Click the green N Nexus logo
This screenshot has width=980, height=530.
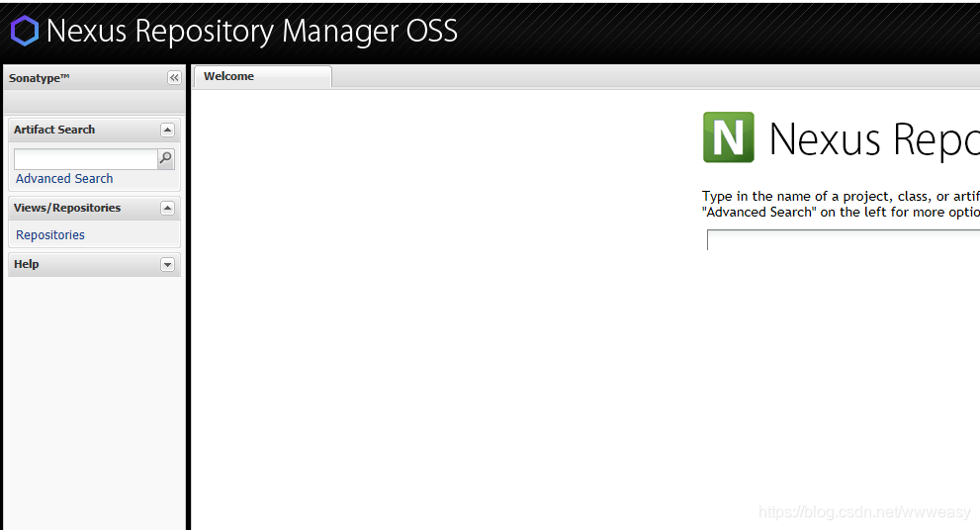(x=728, y=137)
